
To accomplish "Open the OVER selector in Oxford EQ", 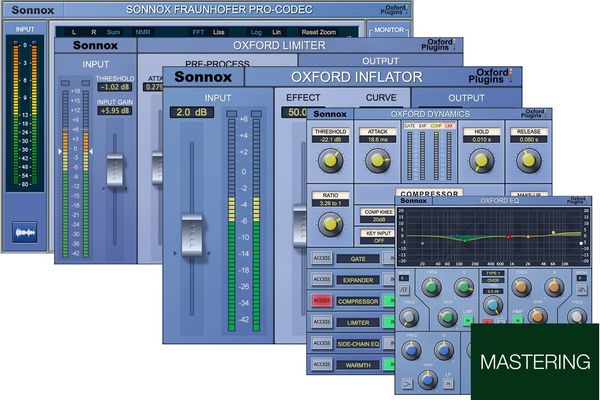I will (x=493, y=281).
